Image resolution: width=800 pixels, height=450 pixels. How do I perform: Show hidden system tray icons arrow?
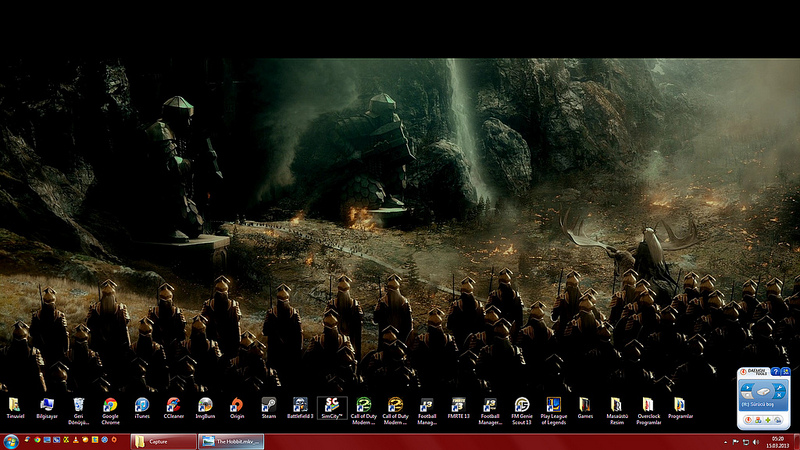(x=725, y=442)
